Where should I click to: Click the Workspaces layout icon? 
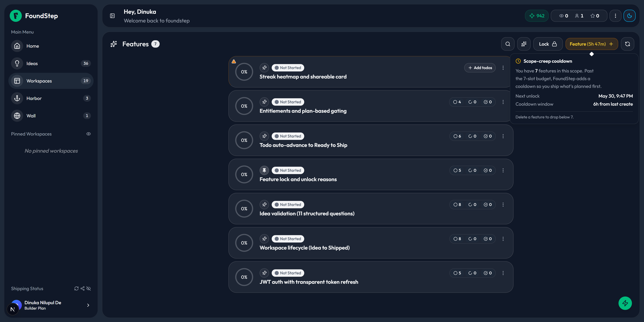[x=17, y=81]
